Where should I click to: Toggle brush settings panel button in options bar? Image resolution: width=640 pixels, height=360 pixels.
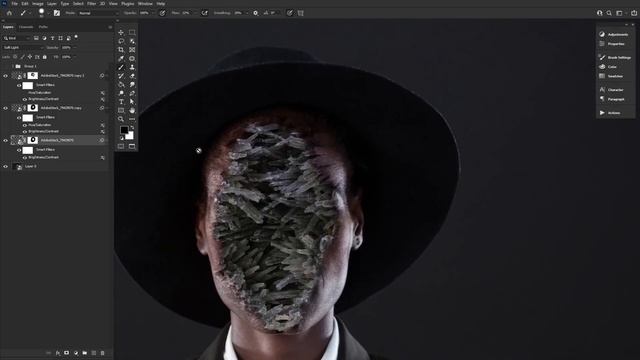[57, 13]
